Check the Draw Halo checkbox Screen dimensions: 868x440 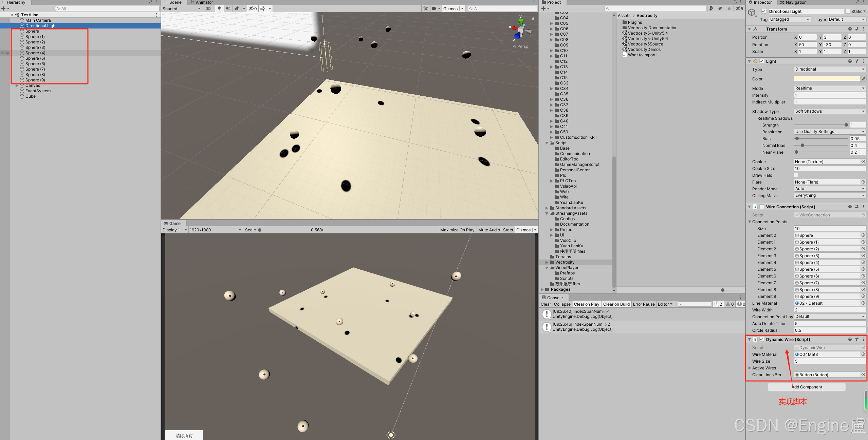point(796,175)
